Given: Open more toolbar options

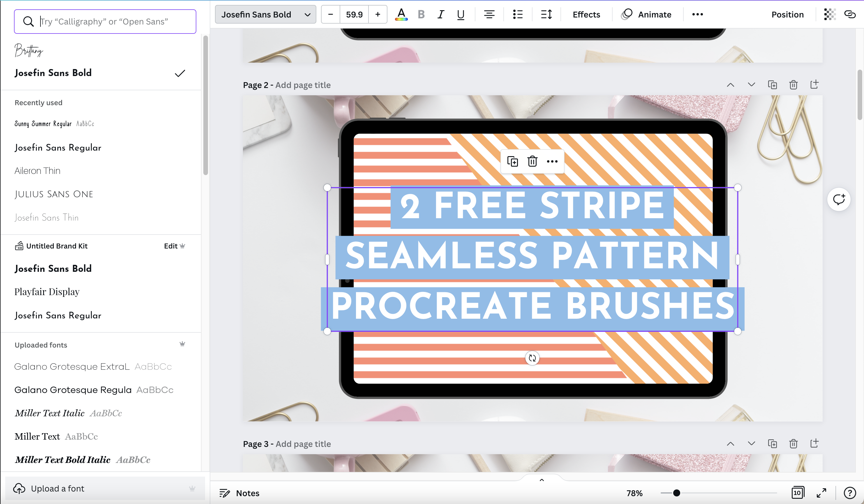Looking at the screenshot, I should 697,14.
